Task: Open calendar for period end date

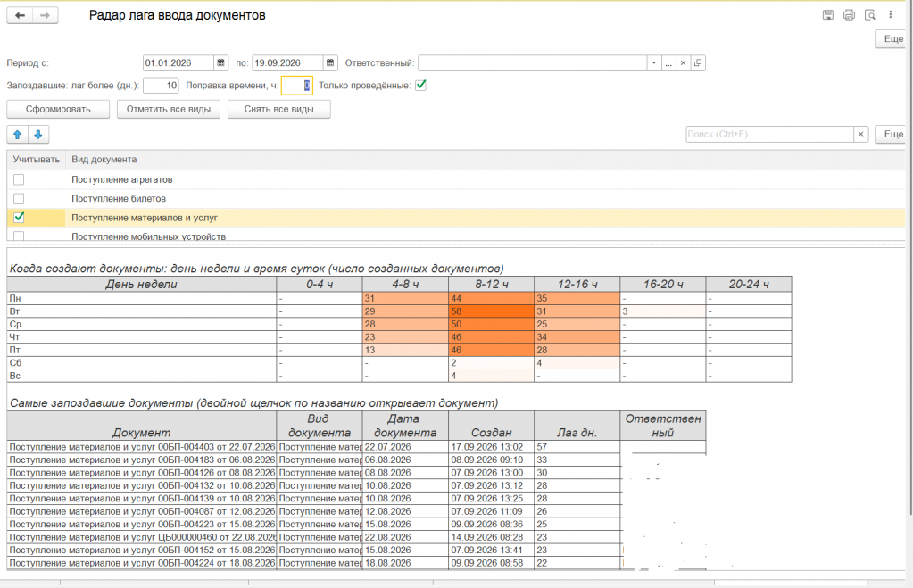Action: coord(330,62)
